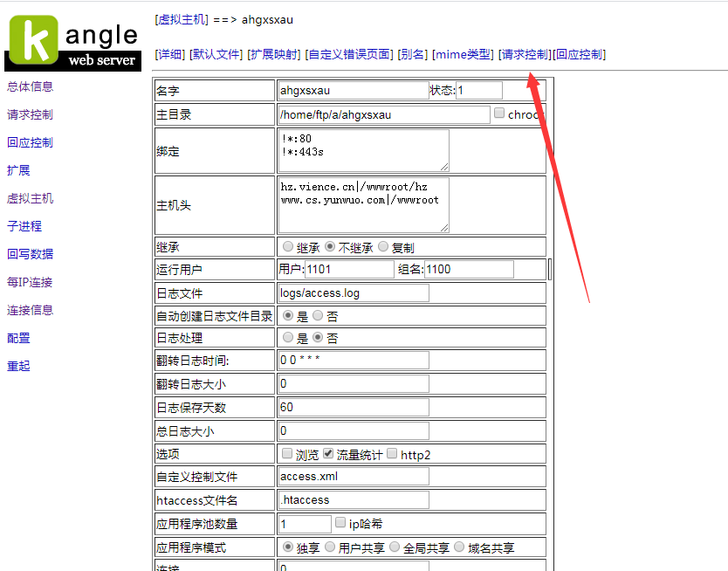The image size is (728, 571).
Task: Open the 回应控制 tab link
Action: 580,54
